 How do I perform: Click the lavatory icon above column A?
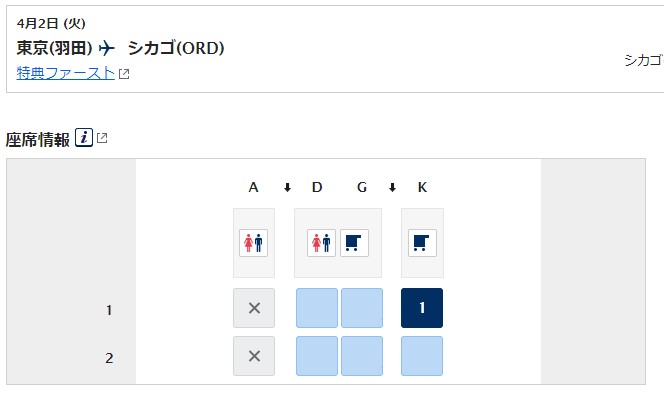(253, 243)
